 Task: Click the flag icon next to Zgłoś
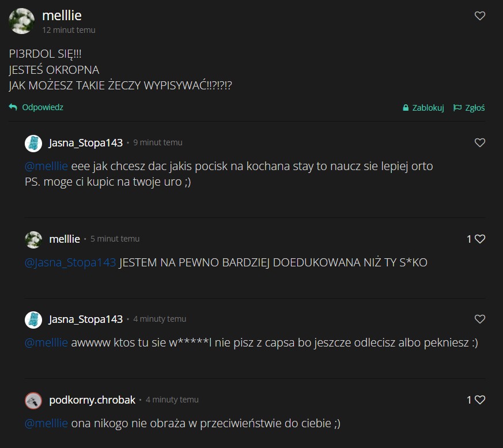[457, 108]
